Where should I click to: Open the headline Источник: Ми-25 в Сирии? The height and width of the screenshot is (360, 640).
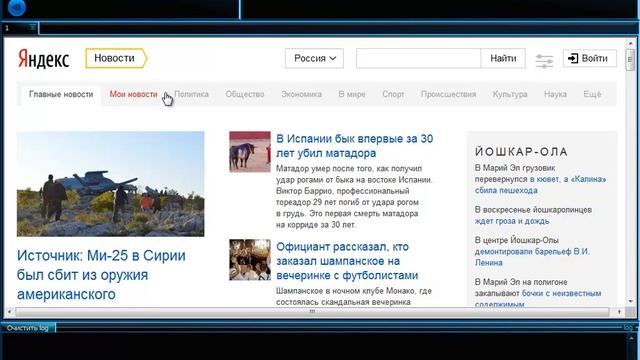coord(101,275)
